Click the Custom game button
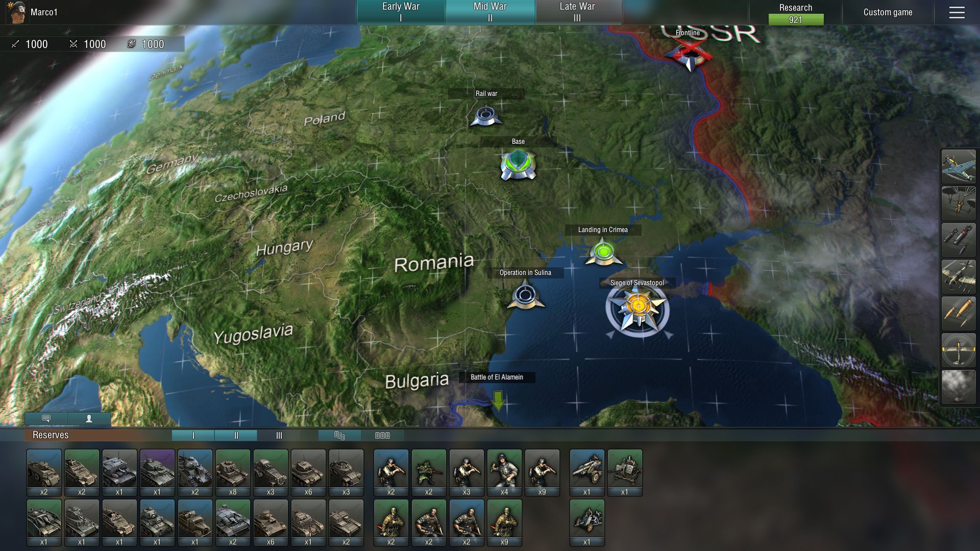 pos(888,12)
